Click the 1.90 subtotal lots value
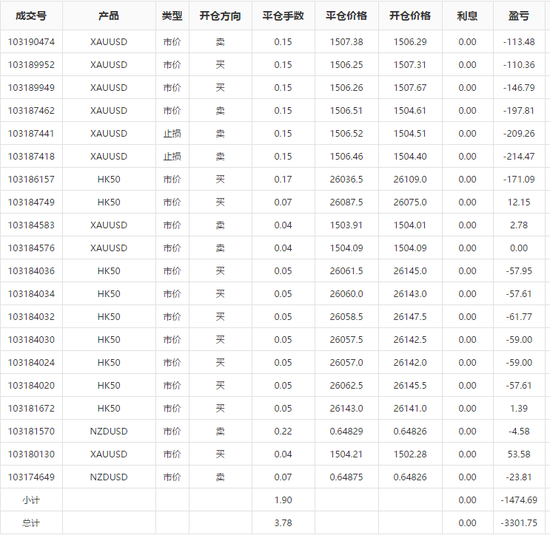This screenshot has width=550, height=535. coord(283,500)
